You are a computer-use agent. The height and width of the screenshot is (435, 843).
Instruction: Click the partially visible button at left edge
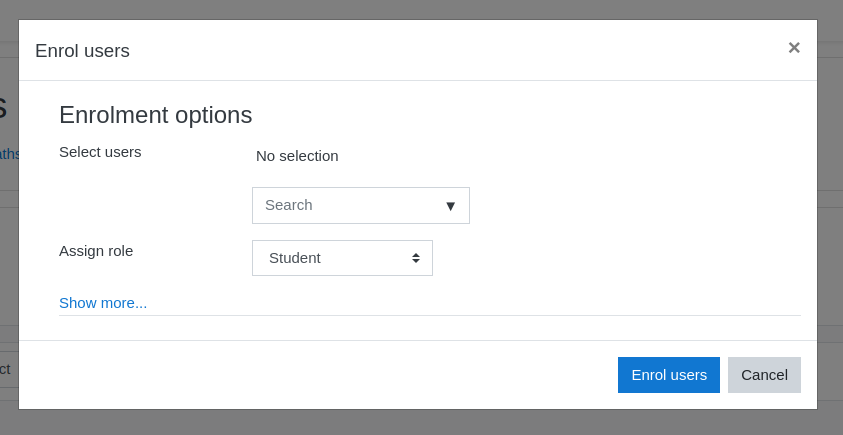(x=8, y=369)
